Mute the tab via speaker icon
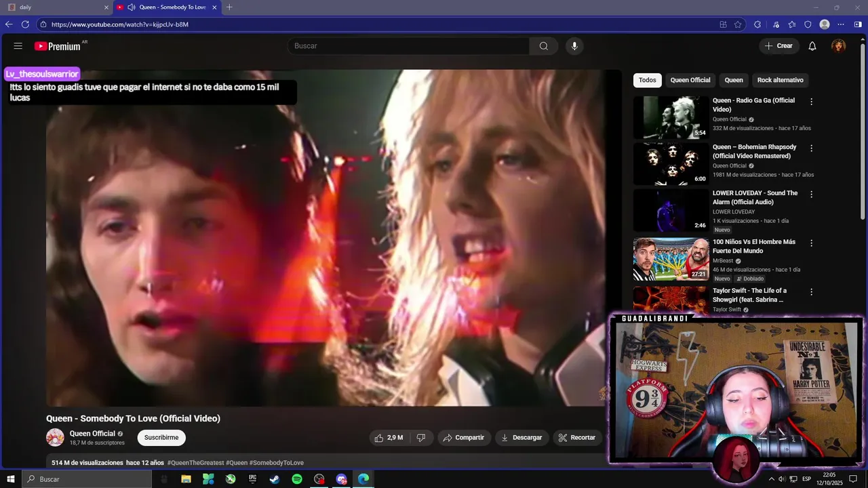This screenshot has height=488, width=868. [131, 7]
